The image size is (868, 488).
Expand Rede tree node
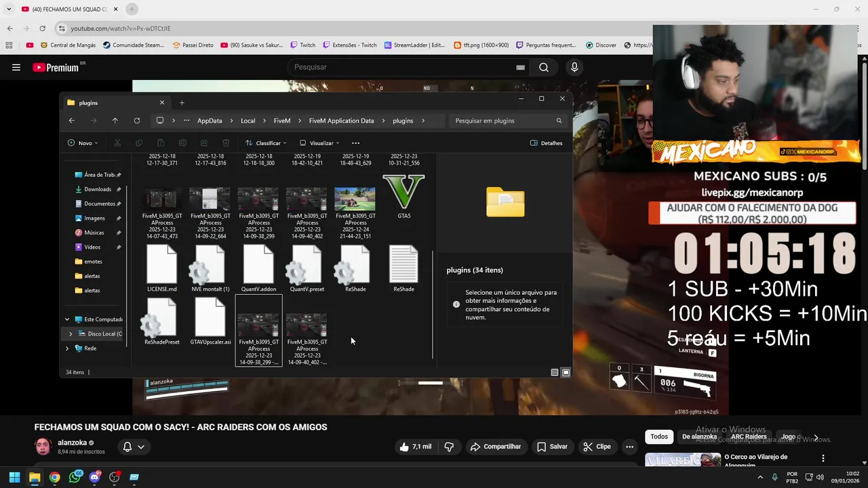[66, 348]
